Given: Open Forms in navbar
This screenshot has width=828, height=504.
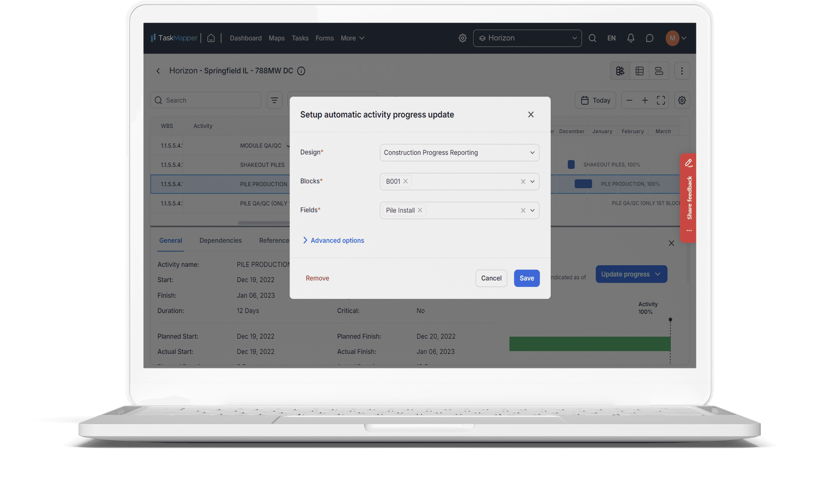Looking at the screenshot, I should 324,38.
